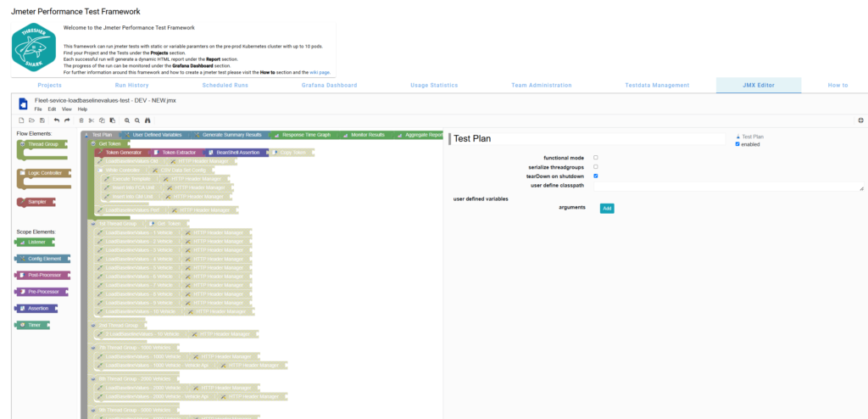Open the Help menu
This screenshot has width=868, height=419.
(82, 109)
